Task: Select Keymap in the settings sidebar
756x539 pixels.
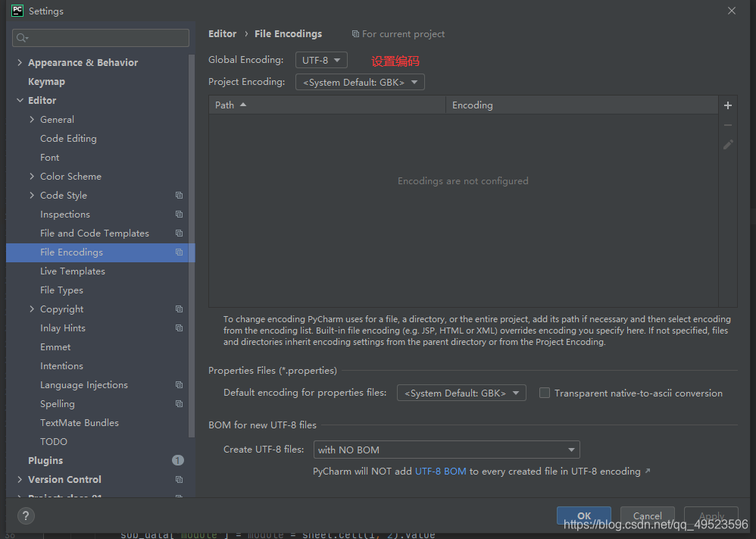Action: coord(46,81)
